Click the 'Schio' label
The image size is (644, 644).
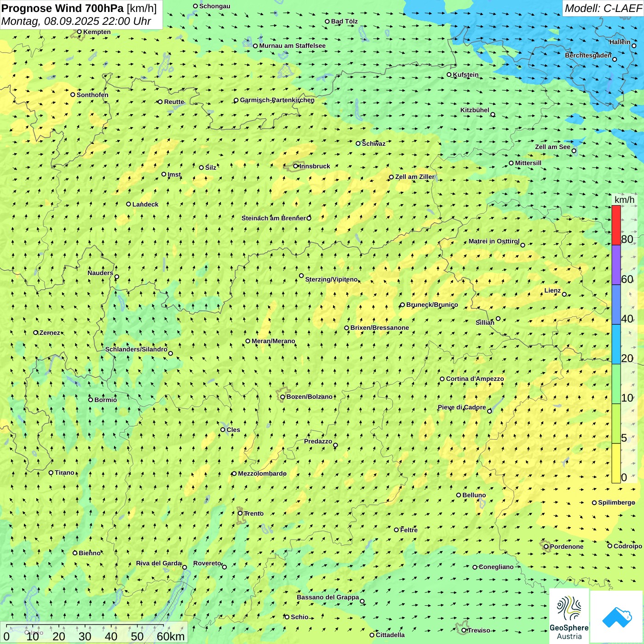coord(299,617)
